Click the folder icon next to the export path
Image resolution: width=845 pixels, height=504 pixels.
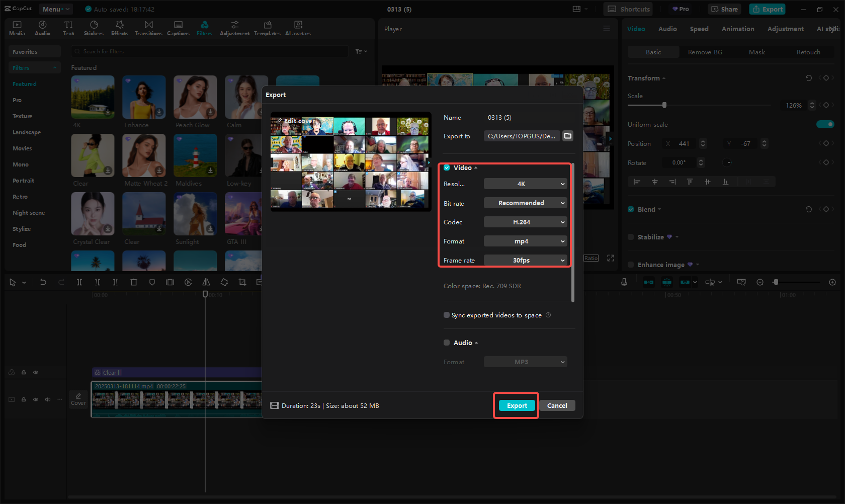[568, 136]
